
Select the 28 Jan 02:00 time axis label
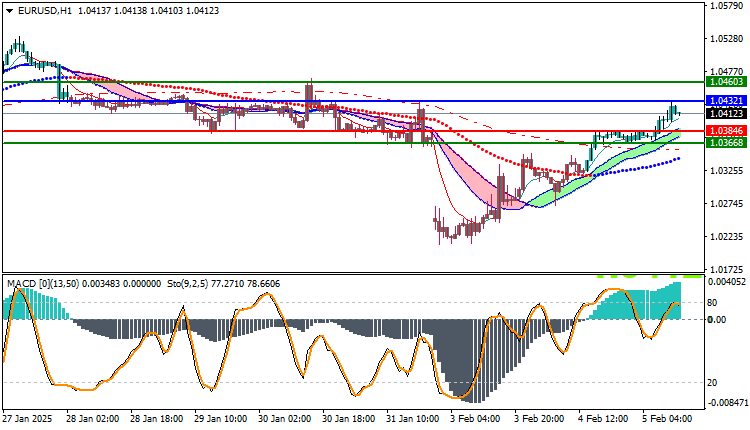coord(93,419)
